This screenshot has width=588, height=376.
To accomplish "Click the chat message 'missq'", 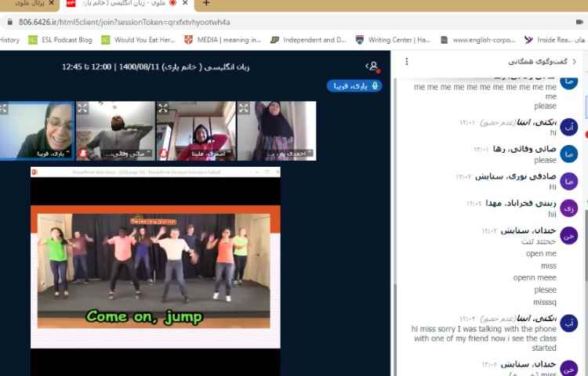I will 545,302.
